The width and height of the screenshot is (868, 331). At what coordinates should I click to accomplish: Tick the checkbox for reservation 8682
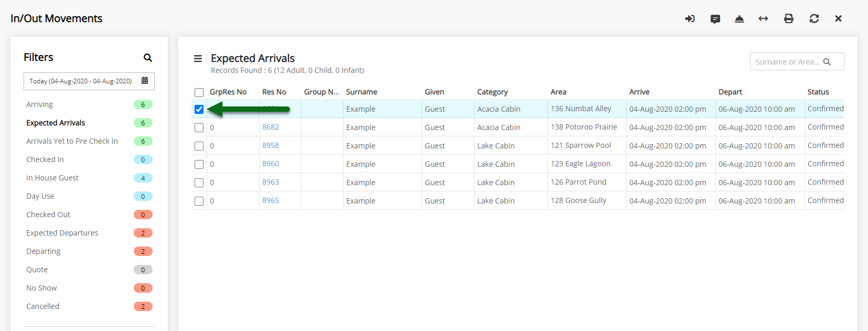pyautogui.click(x=199, y=127)
